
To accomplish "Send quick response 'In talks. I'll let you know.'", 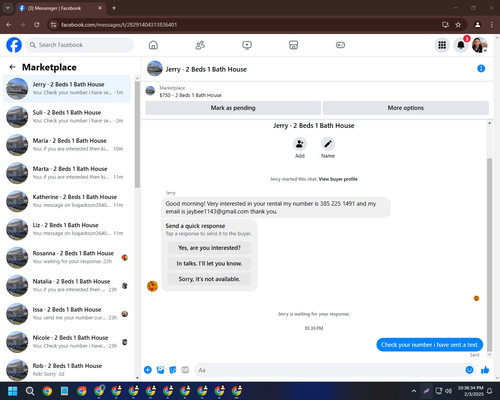I will pos(209,264).
